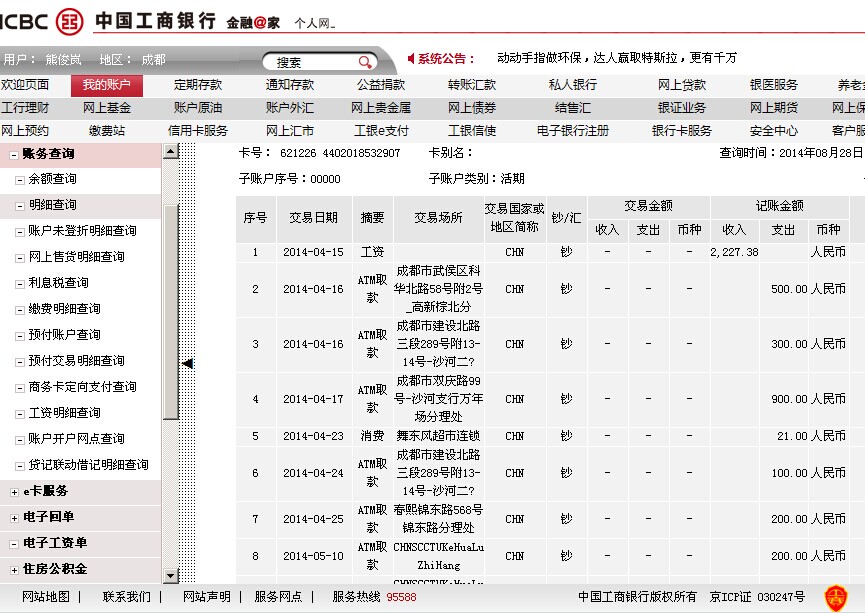Open 网上债券 menu
The width and height of the screenshot is (865, 613).
[x=472, y=108]
